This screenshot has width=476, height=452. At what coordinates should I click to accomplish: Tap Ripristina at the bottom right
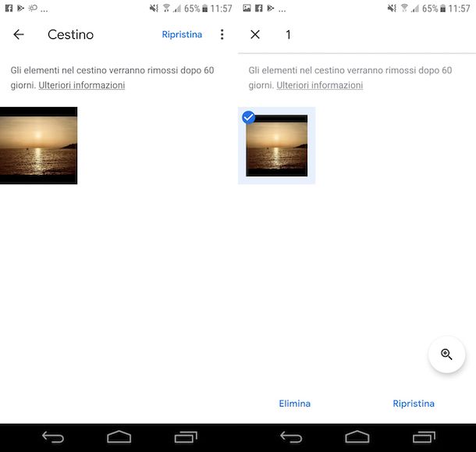click(x=414, y=404)
